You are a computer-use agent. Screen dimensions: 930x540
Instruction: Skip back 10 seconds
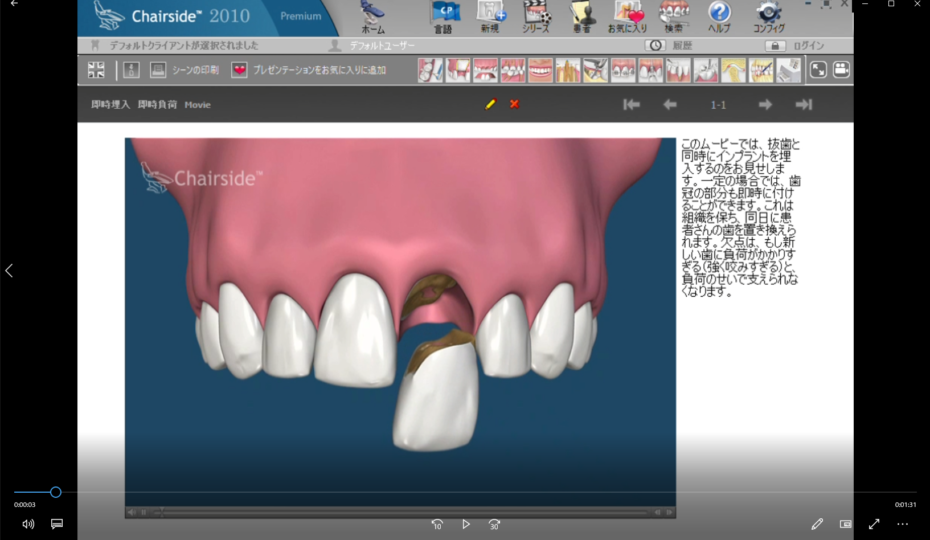(437, 524)
